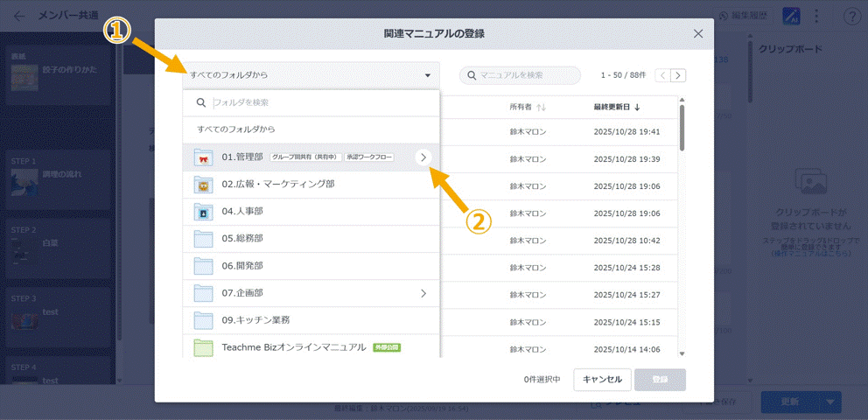Select the 06.開発部 folder

point(243,266)
